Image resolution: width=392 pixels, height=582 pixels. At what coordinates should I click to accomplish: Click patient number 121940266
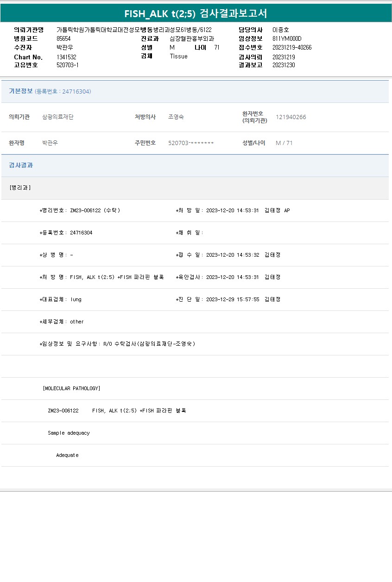(291, 117)
